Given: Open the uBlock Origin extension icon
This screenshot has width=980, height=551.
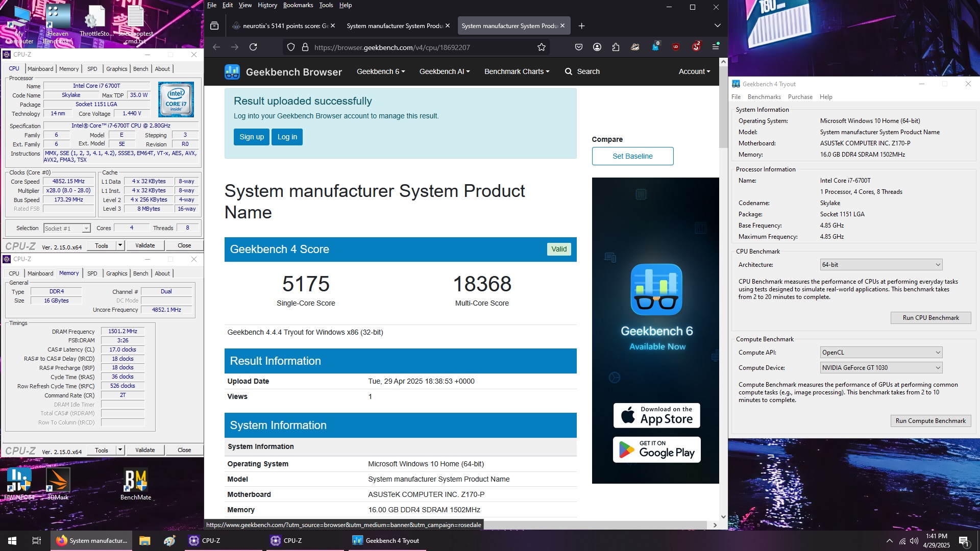Looking at the screenshot, I should click(x=676, y=47).
